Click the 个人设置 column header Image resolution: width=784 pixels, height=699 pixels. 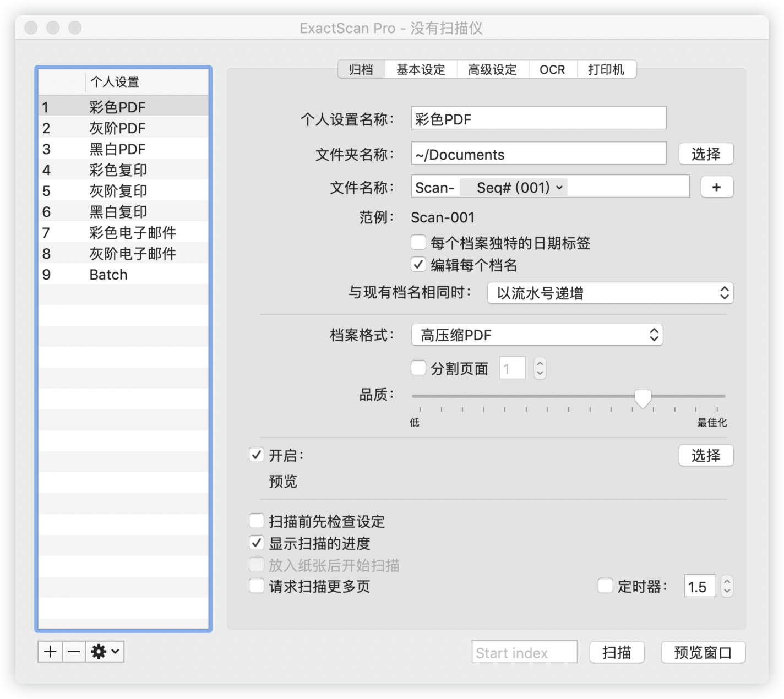point(146,81)
